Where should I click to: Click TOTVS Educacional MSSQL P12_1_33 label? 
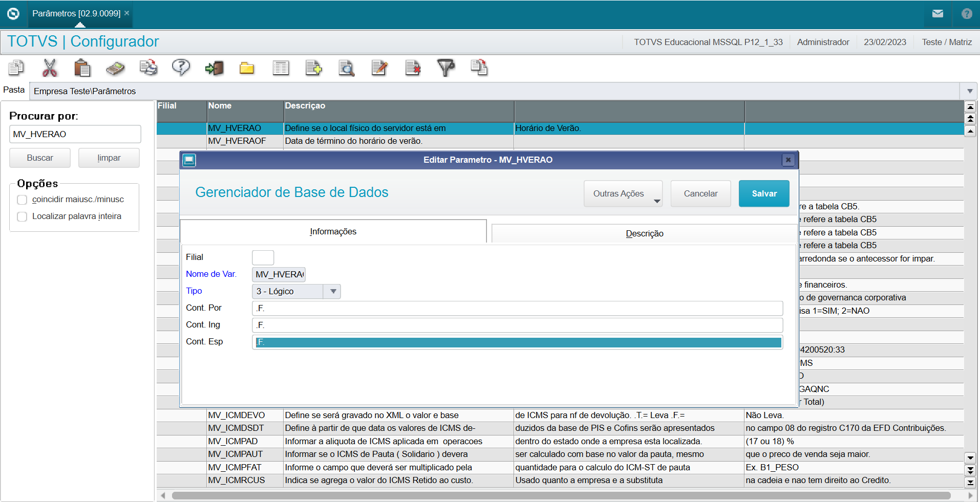coord(708,42)
